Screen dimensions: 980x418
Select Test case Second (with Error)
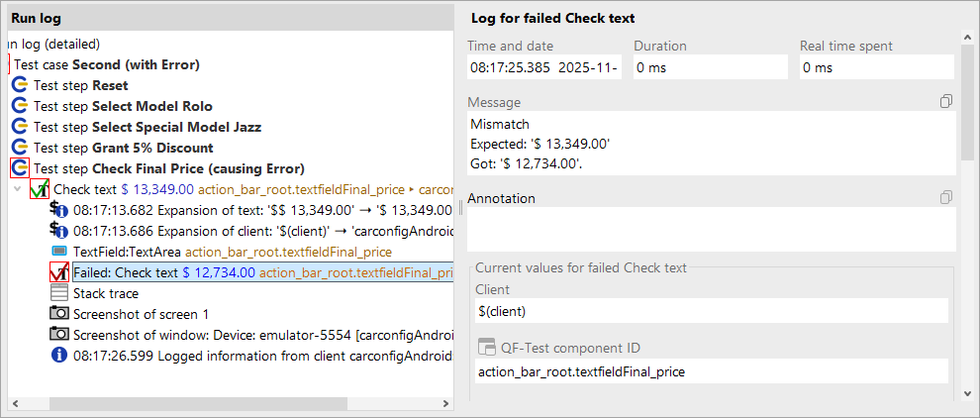click(107, 64)
